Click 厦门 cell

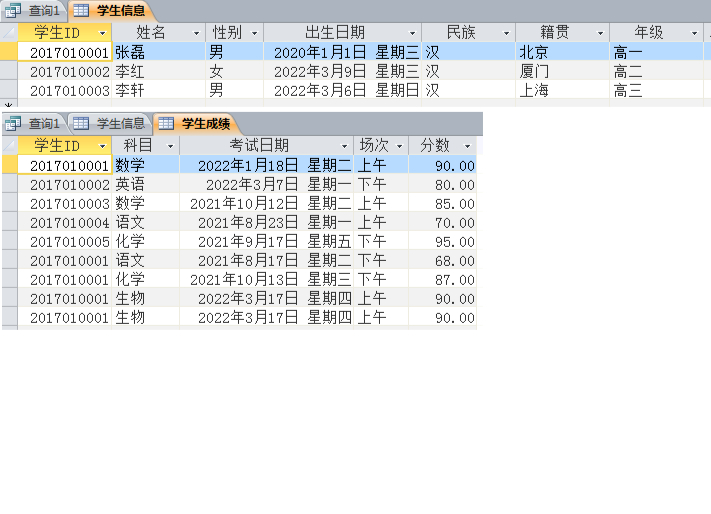coord(562,71)
